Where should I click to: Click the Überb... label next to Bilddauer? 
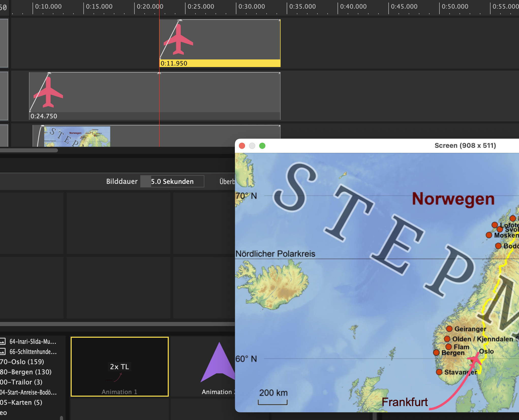coord(227,181)
